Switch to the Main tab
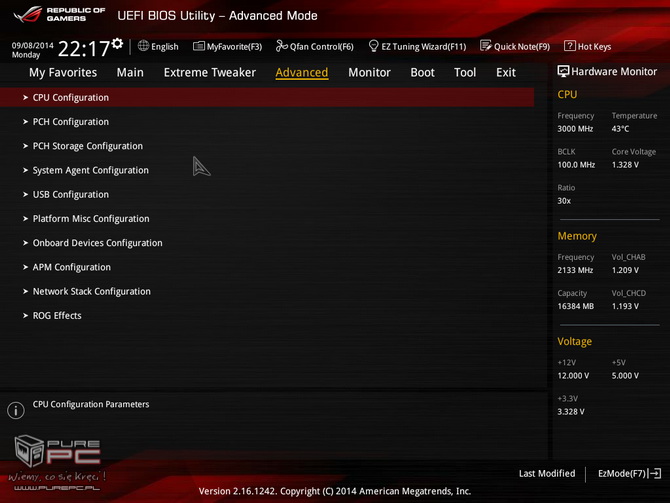Viewport: 670px width, 503px height. point(130,73)
